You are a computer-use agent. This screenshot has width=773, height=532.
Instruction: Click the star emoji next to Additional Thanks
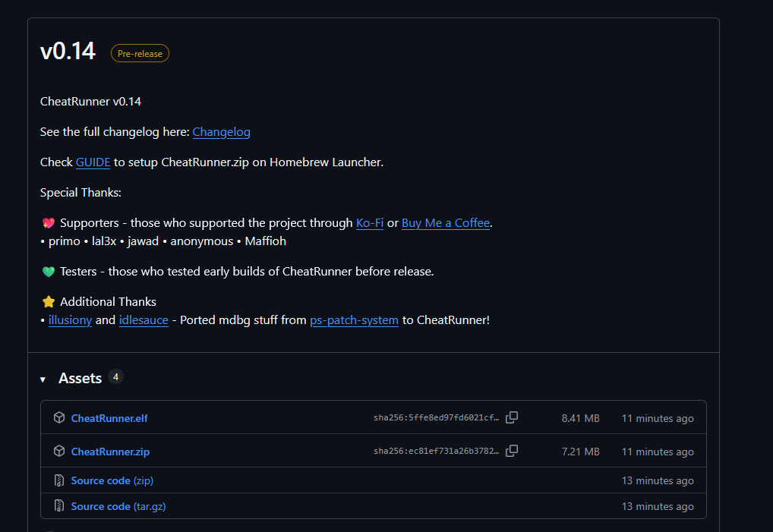(49, 301)
